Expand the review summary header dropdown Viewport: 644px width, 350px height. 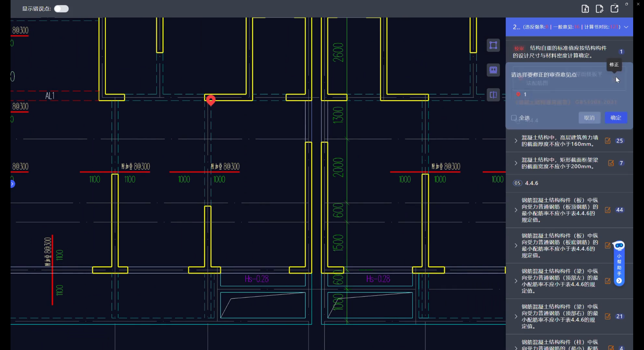pos(626,27)
